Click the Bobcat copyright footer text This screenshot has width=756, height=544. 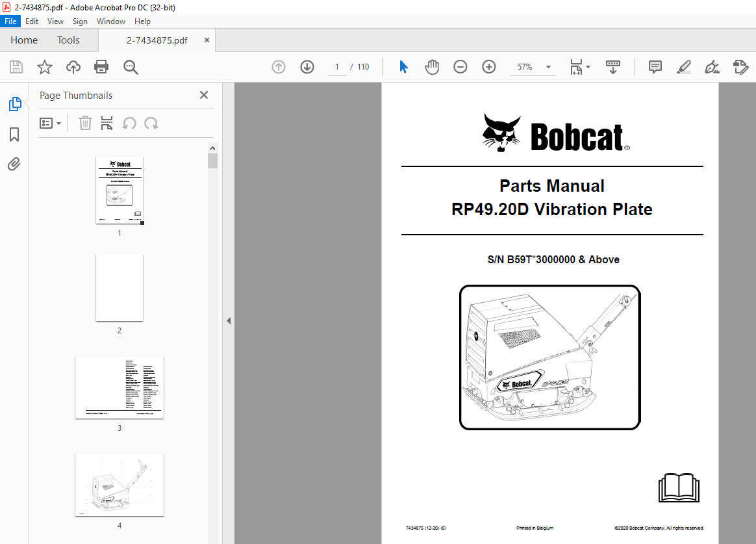(659, 528)
